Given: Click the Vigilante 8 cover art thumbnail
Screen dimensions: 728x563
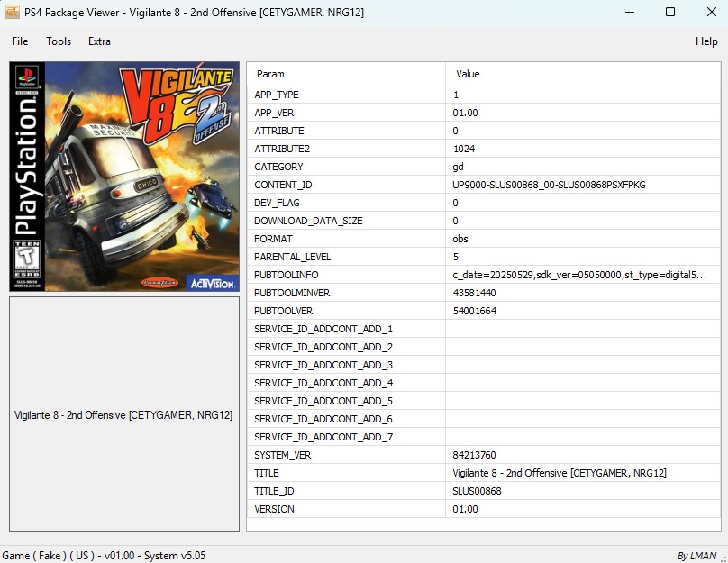Looking at the screenshot, I should coord(124,177).
